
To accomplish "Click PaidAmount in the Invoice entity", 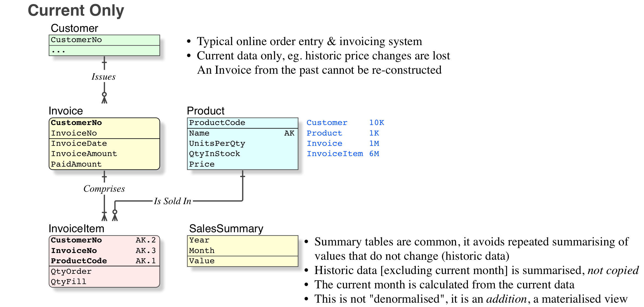I will (x=76, y=164).
